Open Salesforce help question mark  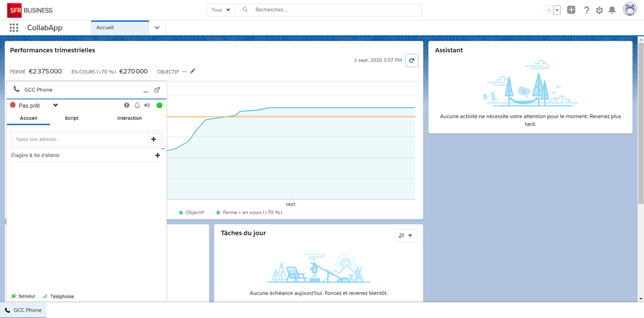pos(586,10)
